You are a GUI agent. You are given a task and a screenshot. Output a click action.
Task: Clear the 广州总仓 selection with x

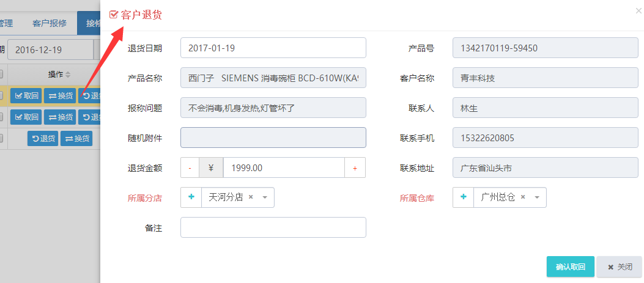pos(523,197)
